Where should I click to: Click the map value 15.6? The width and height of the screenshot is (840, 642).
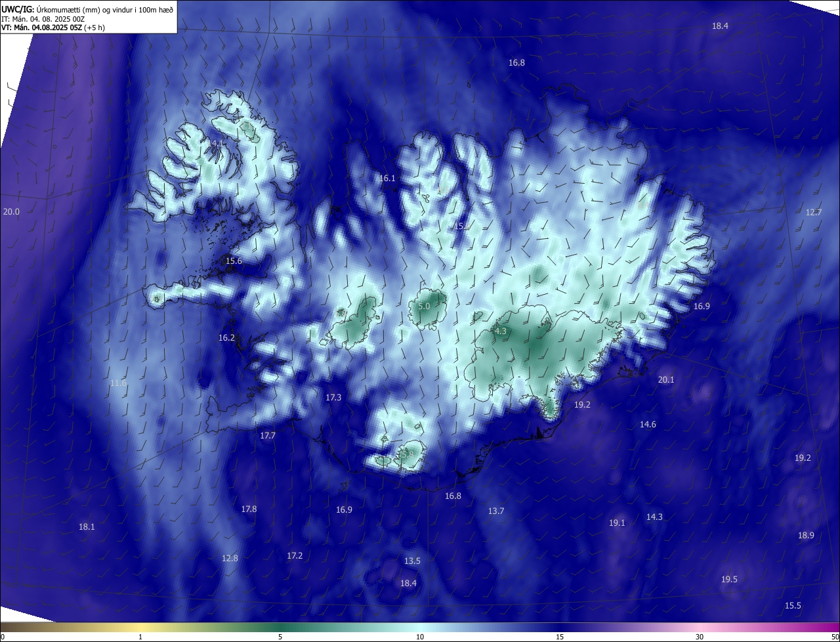[x=234, y=261]
